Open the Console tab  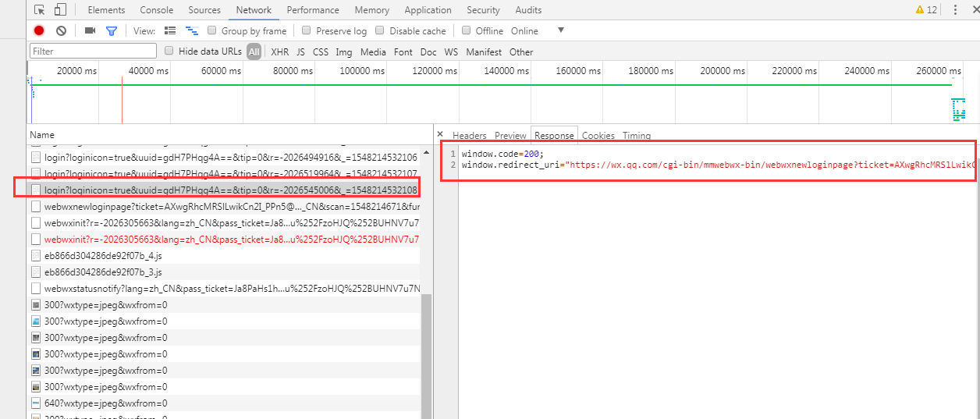(157, 10)
